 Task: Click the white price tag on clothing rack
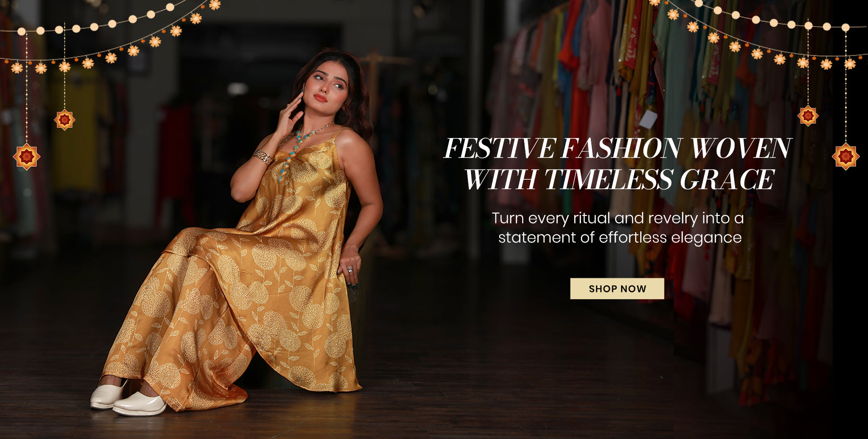(x=648, y=119)
